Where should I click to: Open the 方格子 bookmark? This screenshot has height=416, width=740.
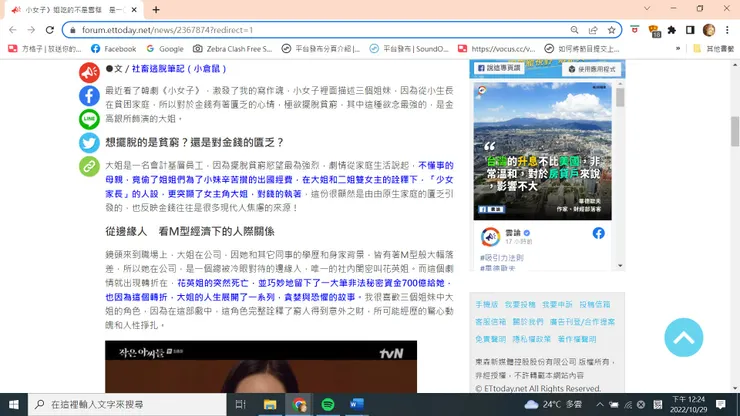[45, 49]
